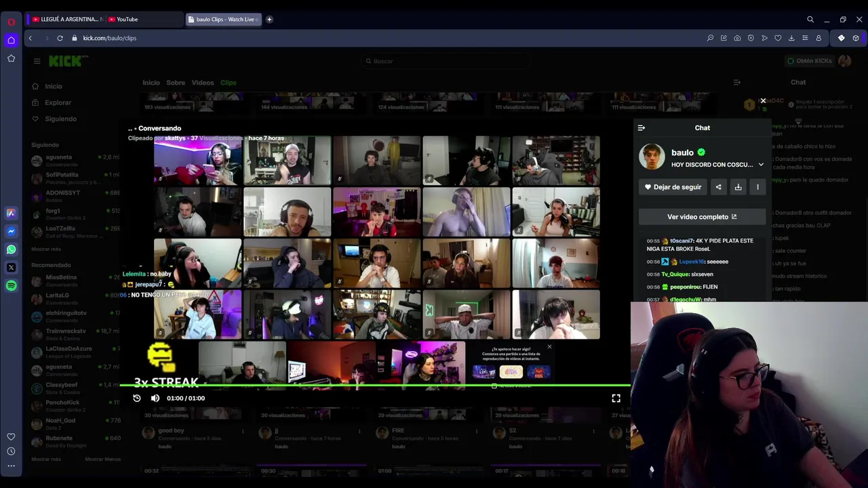Click Ver video completo button
The height and width of the screenshot is (488, 868).
click(x=702, y=217)
